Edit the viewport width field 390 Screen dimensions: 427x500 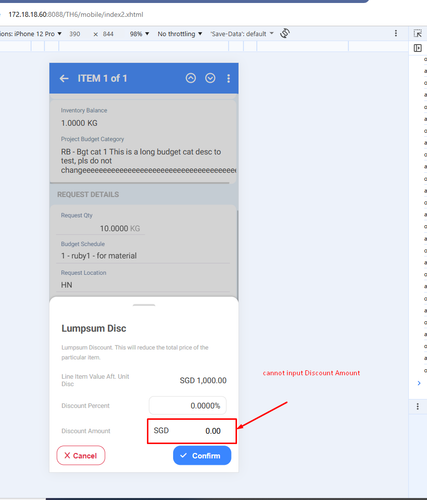tap(75, 34)
